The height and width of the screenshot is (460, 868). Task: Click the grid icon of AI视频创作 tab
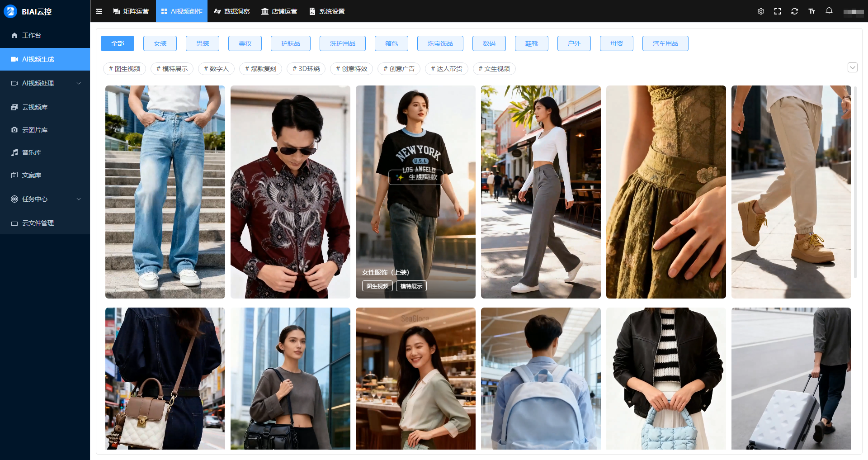[x=164, y=11]
